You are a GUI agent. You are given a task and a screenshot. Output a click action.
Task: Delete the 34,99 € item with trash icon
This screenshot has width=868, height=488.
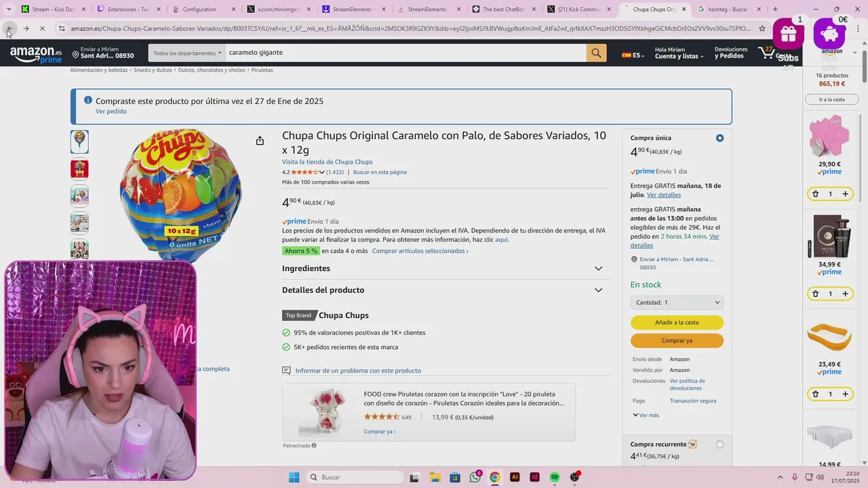[815, 293]
